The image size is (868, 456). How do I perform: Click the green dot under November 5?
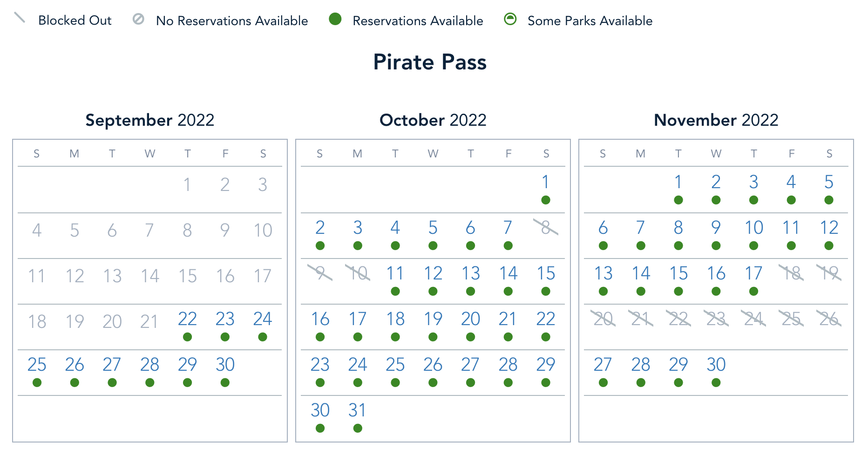tap(829, 200)
